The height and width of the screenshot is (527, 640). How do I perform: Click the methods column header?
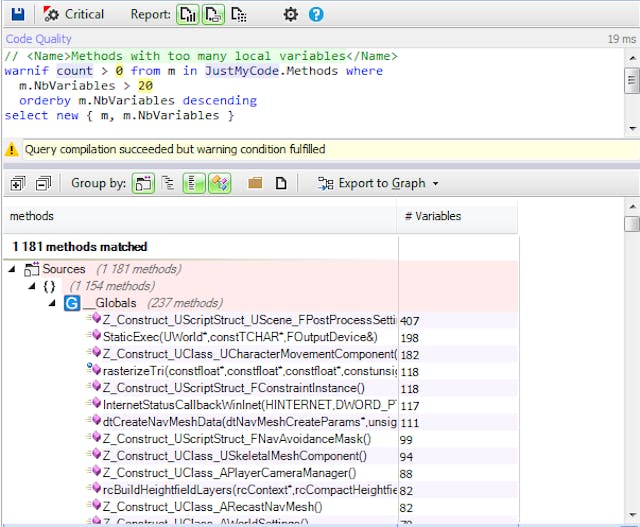pos(32,216)
